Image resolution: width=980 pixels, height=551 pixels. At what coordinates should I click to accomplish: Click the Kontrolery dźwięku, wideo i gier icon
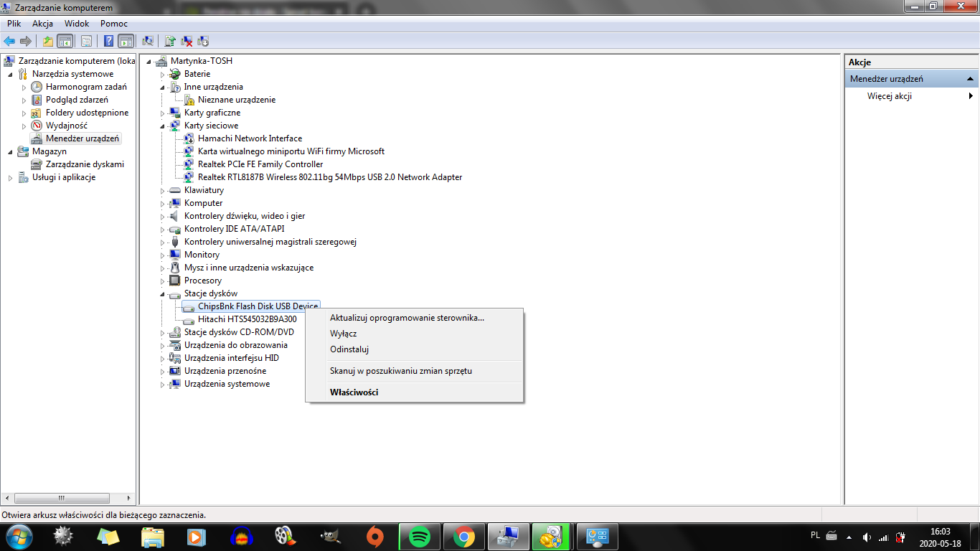pyautogui.click(x=174, y=216)
